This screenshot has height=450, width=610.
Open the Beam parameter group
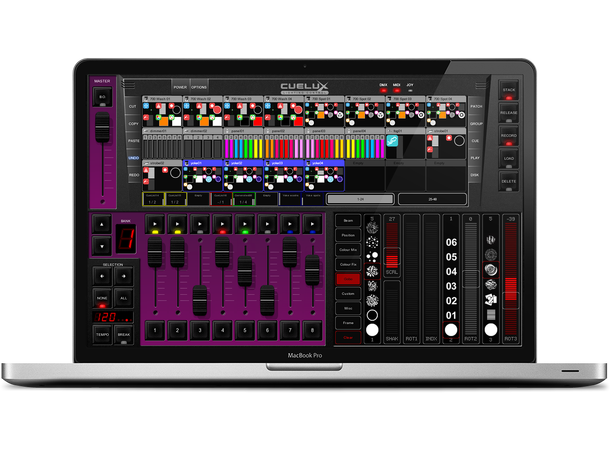347,219
